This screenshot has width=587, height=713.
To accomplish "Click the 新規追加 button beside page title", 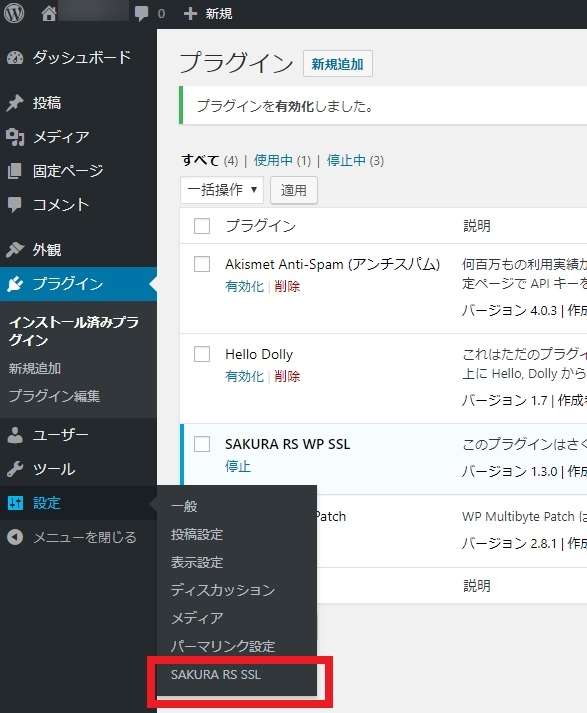I will click(338, 64).
